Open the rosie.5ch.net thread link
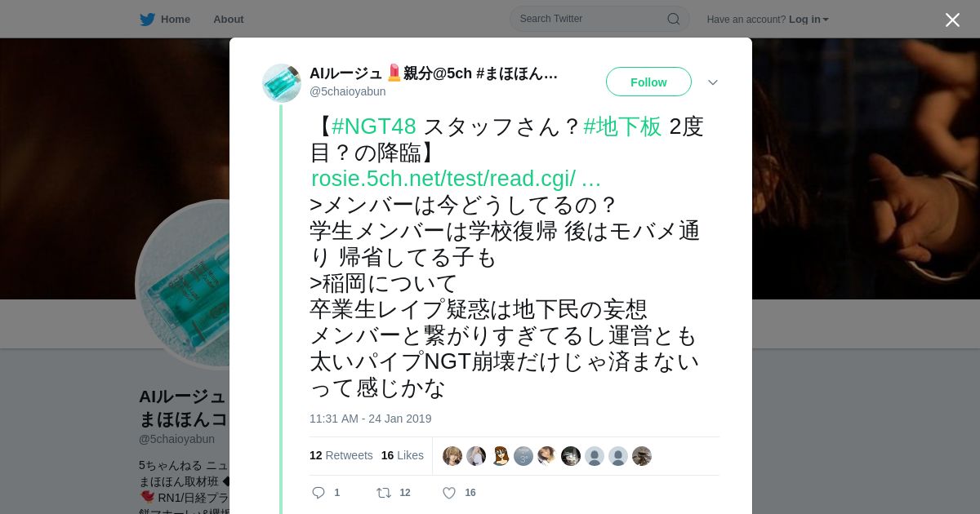 pos(456,179)
